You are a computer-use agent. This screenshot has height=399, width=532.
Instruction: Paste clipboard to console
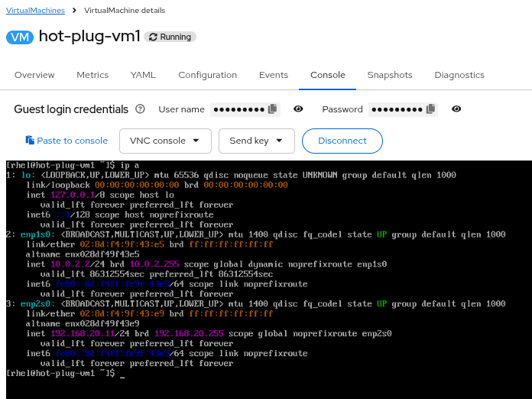66,141
